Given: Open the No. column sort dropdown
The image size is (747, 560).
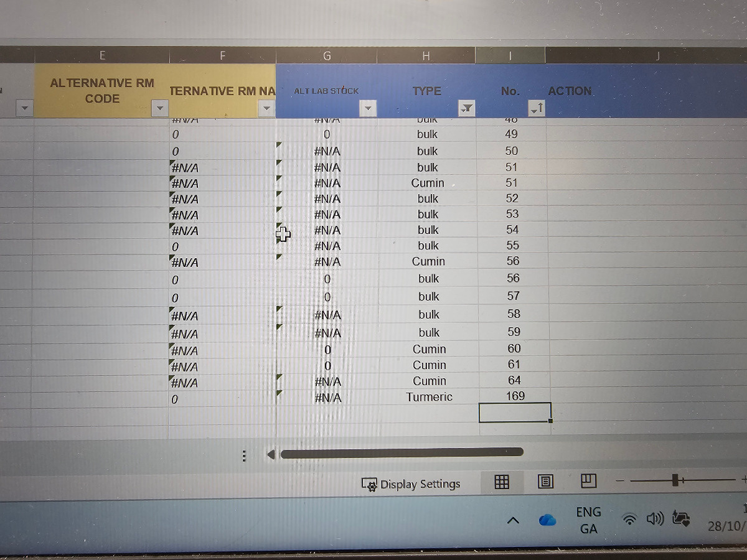Looking at the screenshot, I should (536, 109).
